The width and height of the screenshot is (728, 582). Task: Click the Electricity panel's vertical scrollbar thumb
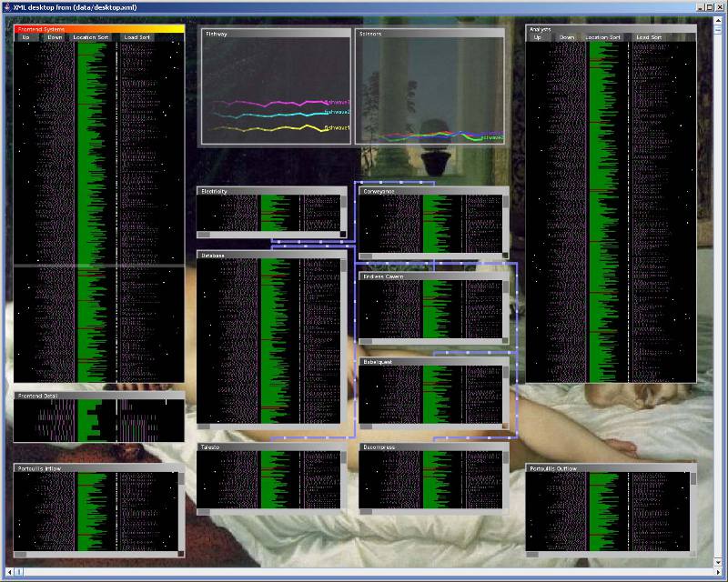pyautogui.click(x=344, y=202)
